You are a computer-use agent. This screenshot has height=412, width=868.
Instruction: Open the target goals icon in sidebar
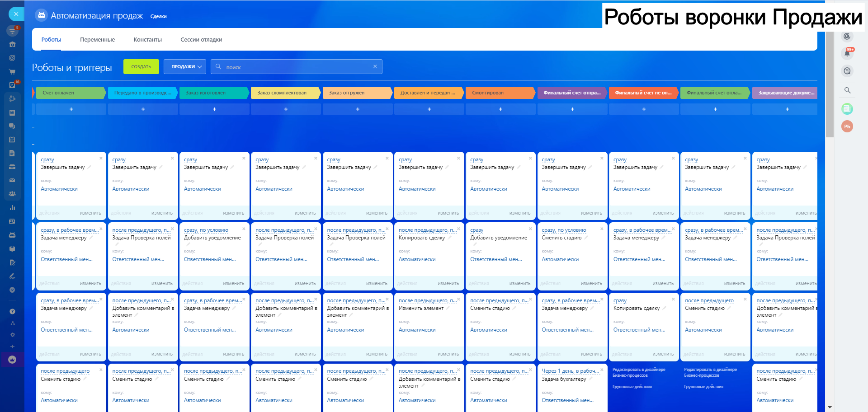(x=12, y=58)
